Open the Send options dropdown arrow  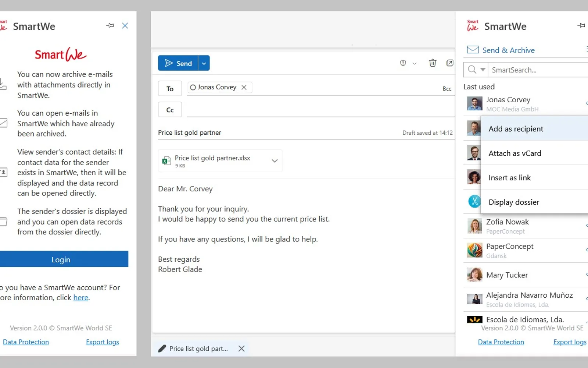click(x=204, y=63)
